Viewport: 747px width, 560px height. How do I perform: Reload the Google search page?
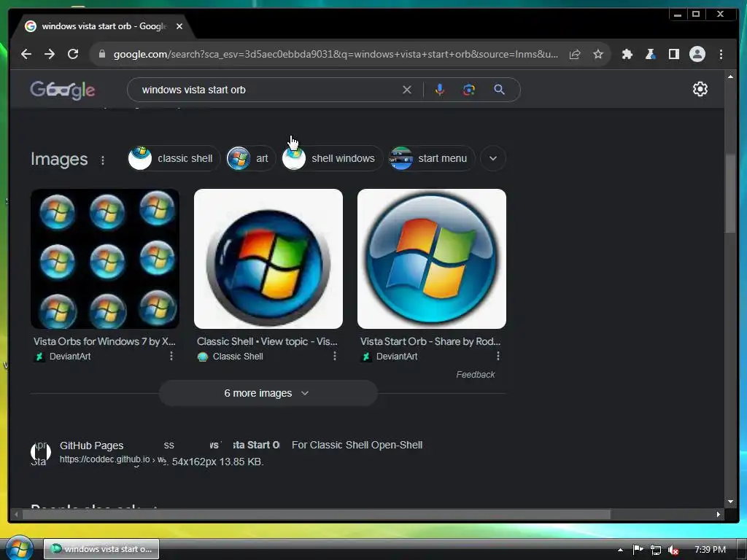(73, 54)
